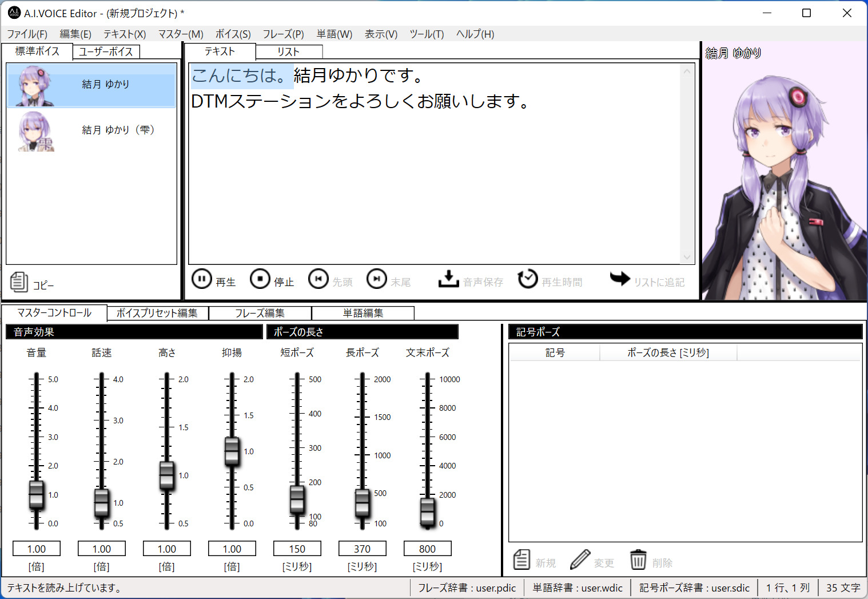Click the 新規 document icon
Image resolution: width=868 pixels, height=599 pixels.
click(521, 560)
